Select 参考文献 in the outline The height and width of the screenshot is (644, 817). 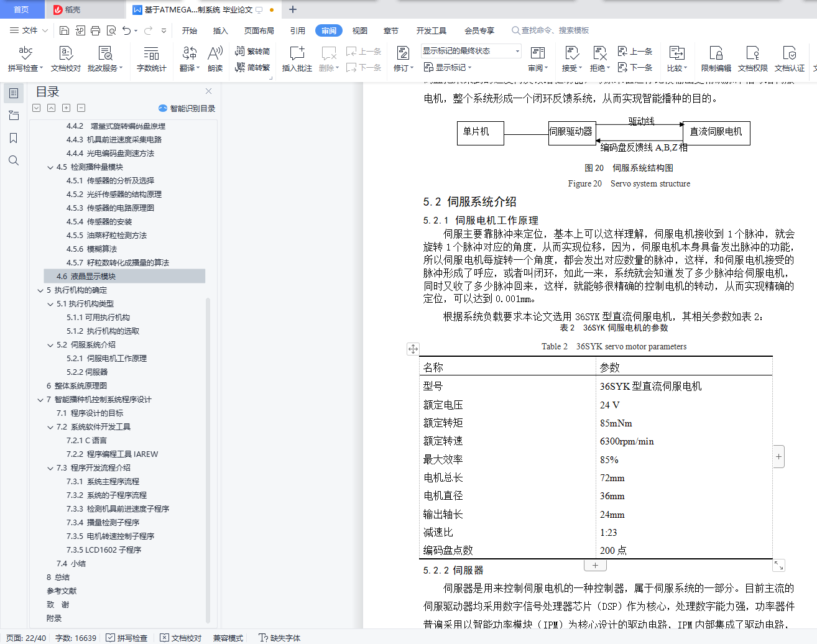pos(62,591)
